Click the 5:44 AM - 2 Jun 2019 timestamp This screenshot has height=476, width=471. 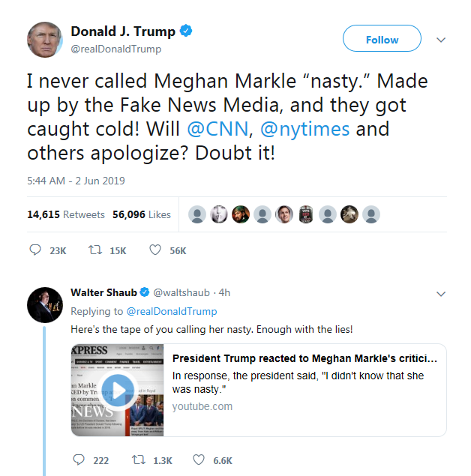pos(76,181)
